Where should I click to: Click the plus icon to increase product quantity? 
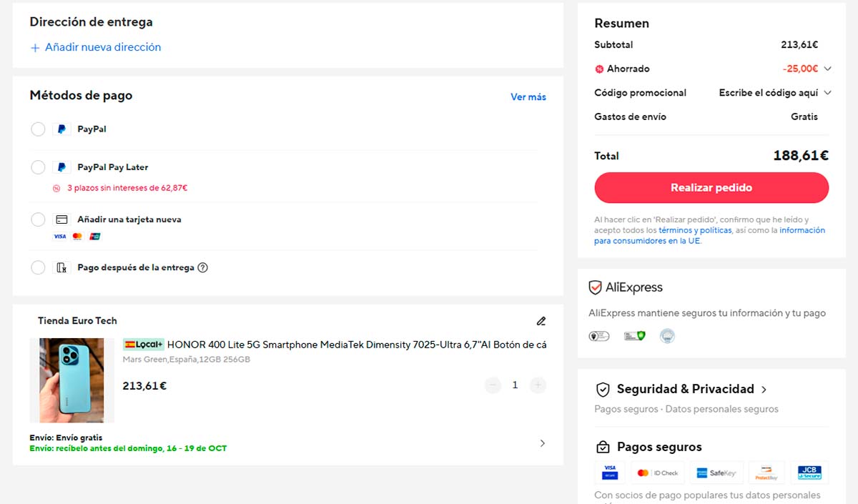coord(538,385)
